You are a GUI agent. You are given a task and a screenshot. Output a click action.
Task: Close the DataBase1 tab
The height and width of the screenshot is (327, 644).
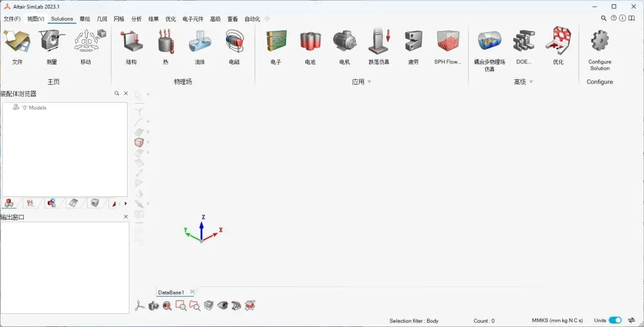(x=192, y=292)
